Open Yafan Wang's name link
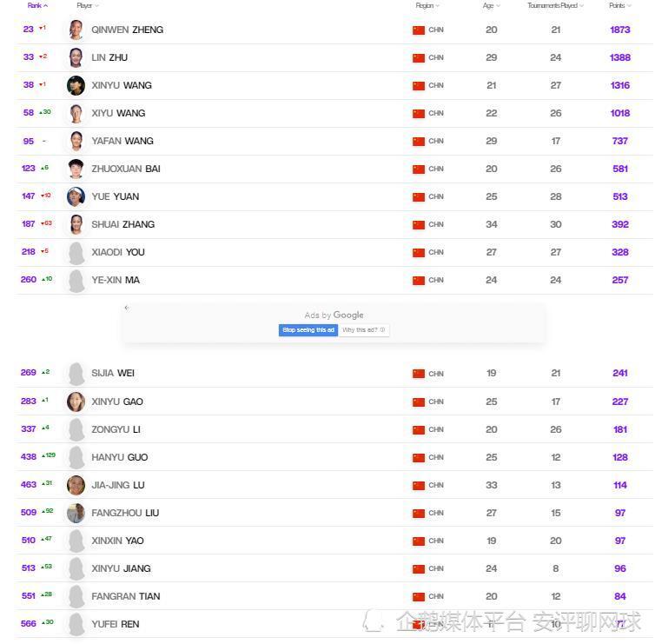Viewport: 655px width, 644px height. tap(122, 141)
